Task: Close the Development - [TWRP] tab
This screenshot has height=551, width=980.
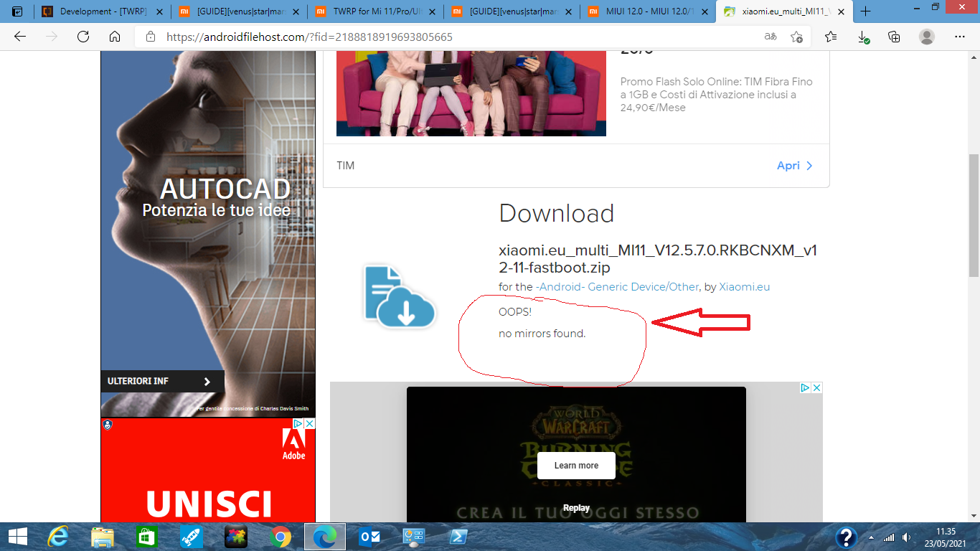Action: (x=159, y=11)
